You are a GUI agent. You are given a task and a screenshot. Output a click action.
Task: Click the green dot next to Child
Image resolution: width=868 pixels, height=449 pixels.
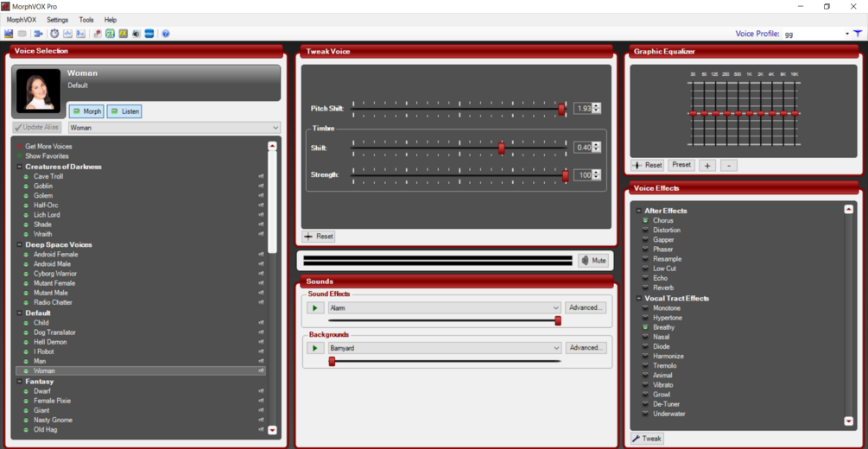click(26, 323)
